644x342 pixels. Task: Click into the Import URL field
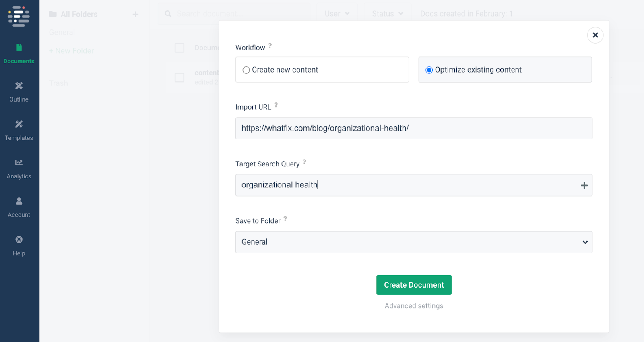[x=414, y=129]
